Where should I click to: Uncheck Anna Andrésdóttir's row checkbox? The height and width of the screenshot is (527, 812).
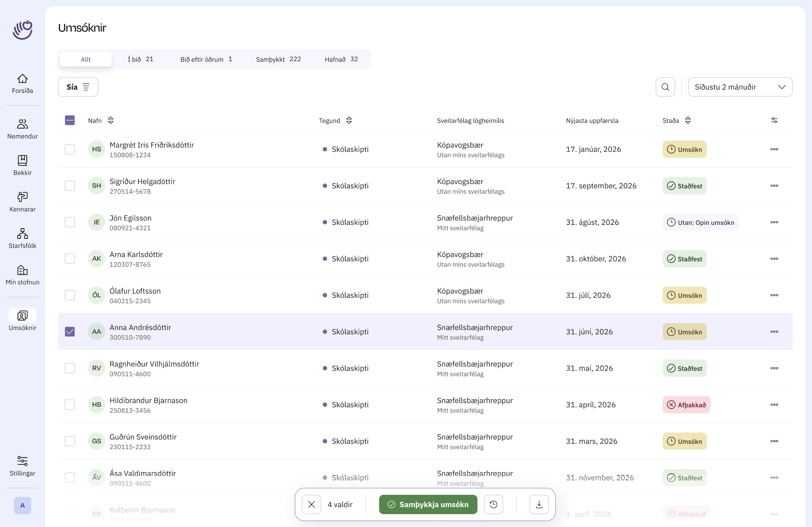pyautogui.click(x=70, y=331)
